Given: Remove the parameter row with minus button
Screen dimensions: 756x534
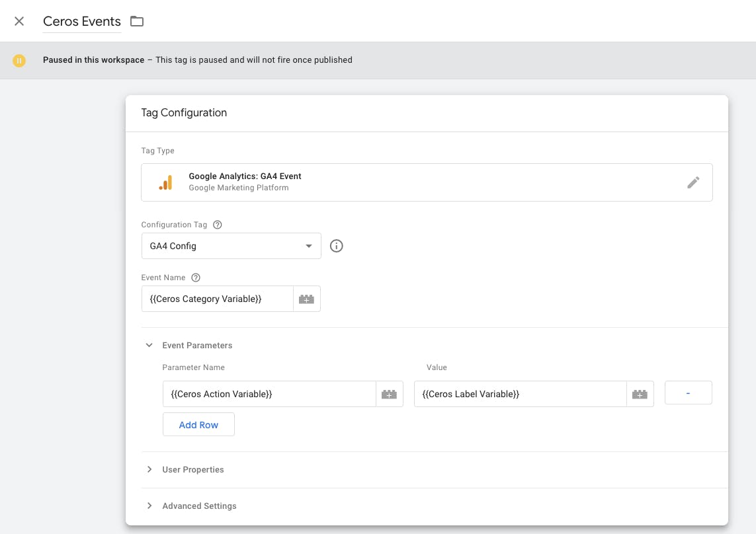Looking at the screenshot, I should tap(688, 393).
